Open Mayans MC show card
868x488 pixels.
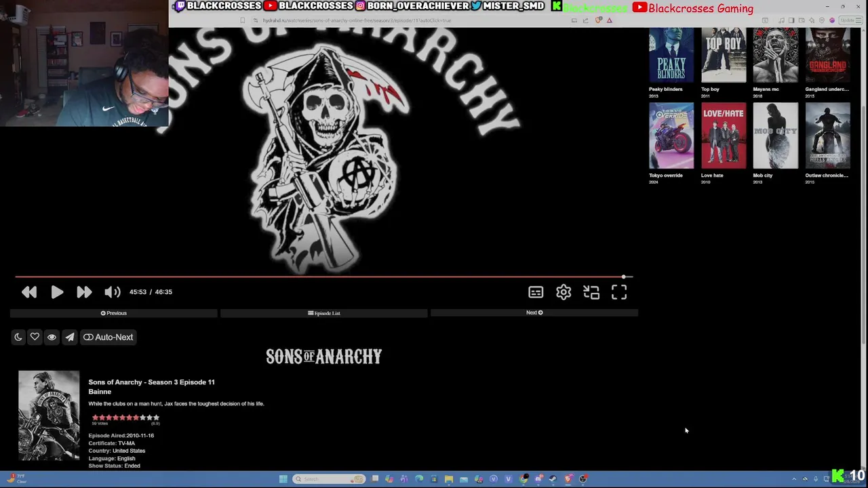pyautogui.click(x=776, y=55)
